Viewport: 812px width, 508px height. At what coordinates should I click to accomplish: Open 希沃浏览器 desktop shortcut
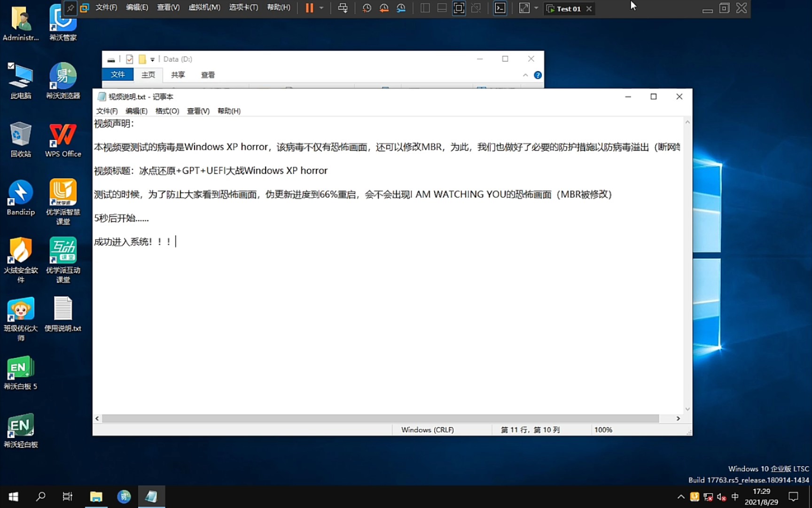[63, 80]
